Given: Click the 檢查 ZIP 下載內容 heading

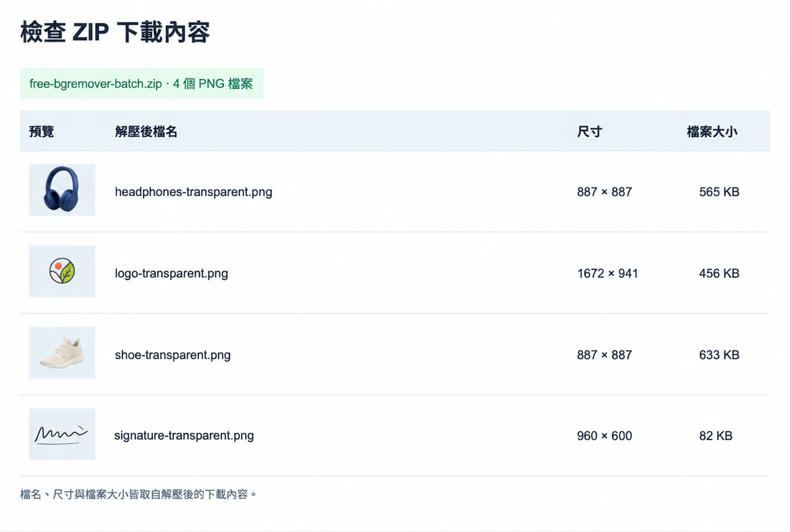Looking at the screenshot, I should (115, 32).
